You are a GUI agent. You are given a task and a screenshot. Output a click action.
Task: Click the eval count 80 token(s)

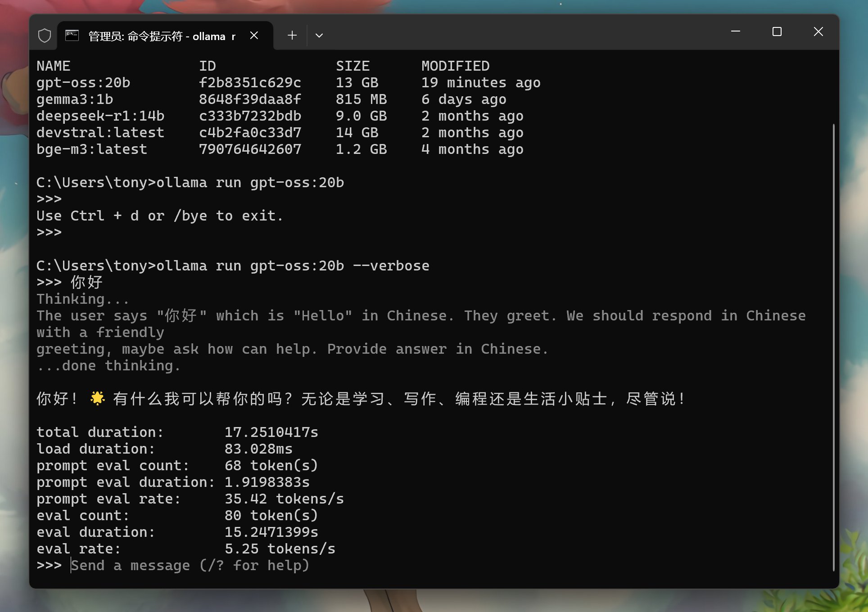click(x=271, y=515)
